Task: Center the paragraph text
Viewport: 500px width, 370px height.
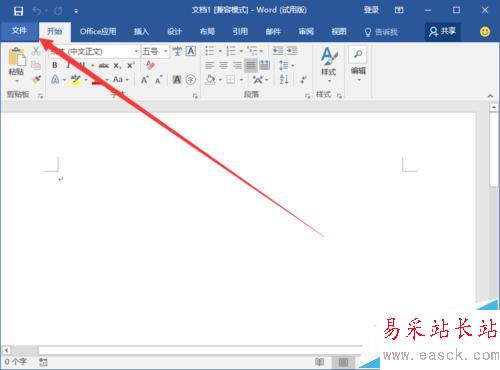Action: 223,65
